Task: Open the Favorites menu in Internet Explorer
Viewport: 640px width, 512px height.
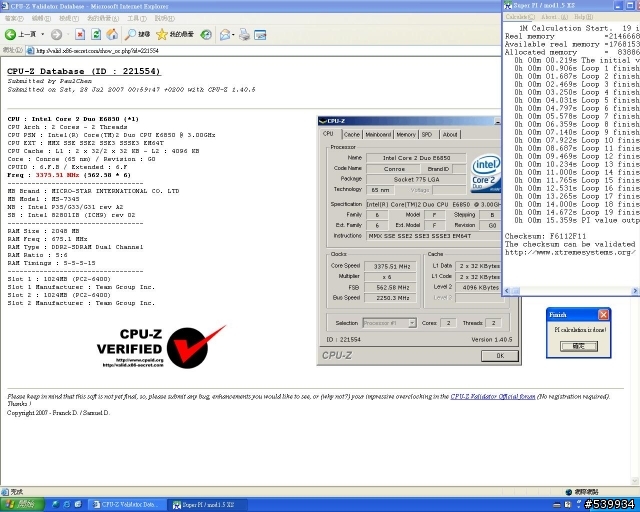Action: (x=103, y=18)
